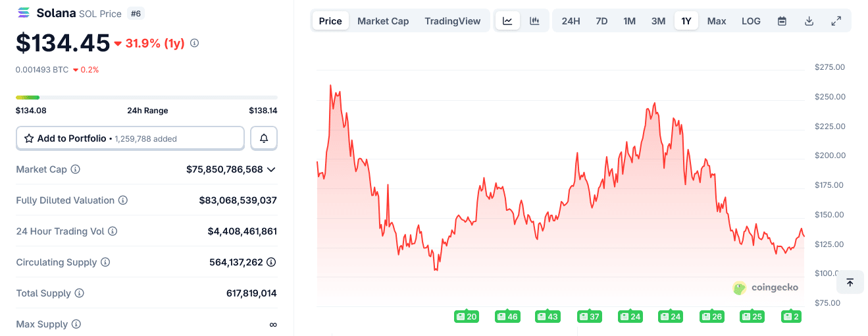The image size is (868, 336).
Task: Download the chart data
Action: (809, 21)
